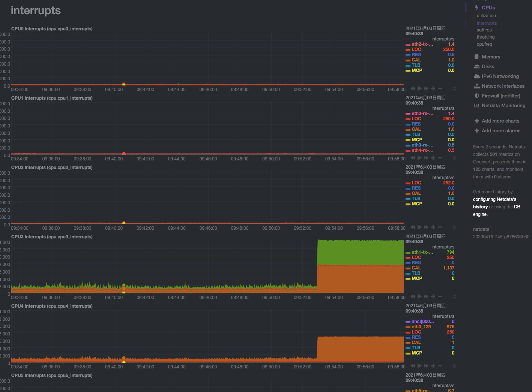This screenshot has height=392, width=532.
Task: Zoom out the CPU4 interrupts chart
Action: click(440, 366)
